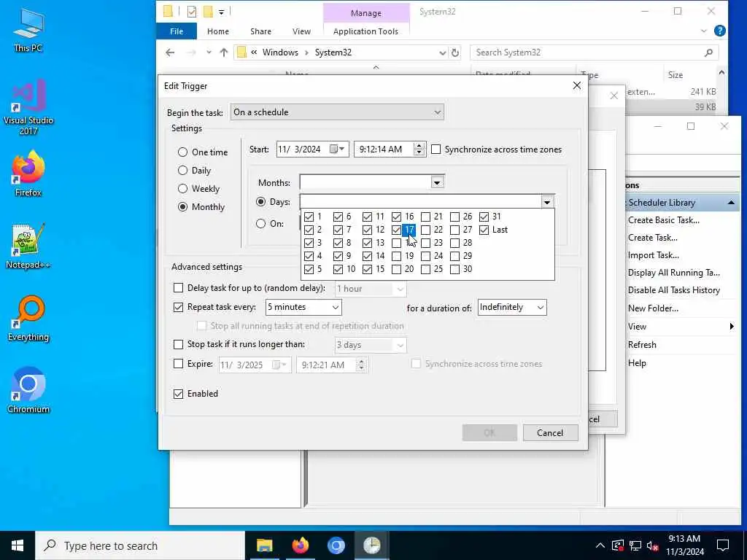
Task: Enable the Expire checkbox
Action: tap(178, 364)
